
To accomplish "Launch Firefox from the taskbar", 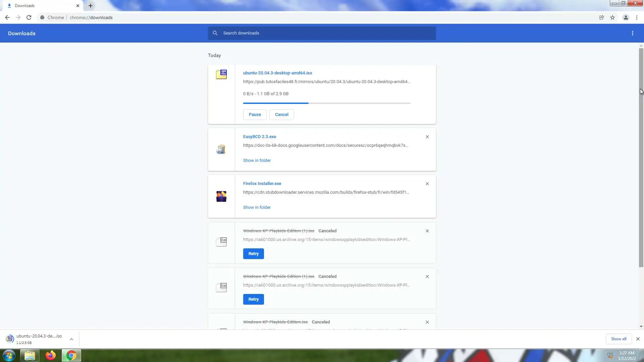I will pyautogui.click(x=51, y=355).
